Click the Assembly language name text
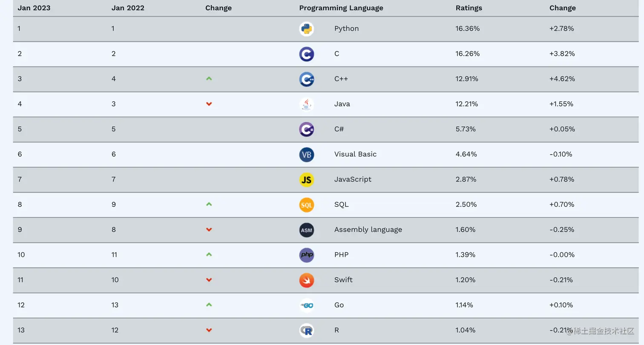644x345 pixels. (368, 230)
